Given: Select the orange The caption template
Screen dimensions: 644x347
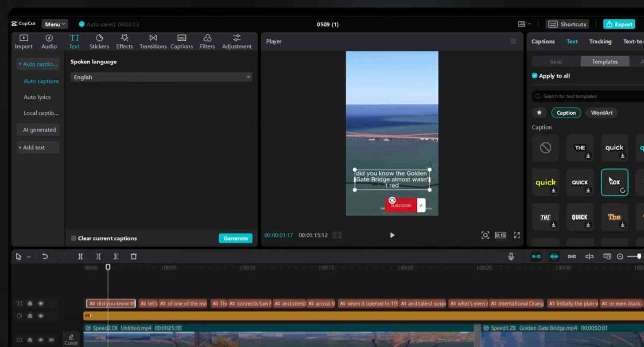Looking at the screenshot, I should [x=614, y=217].
